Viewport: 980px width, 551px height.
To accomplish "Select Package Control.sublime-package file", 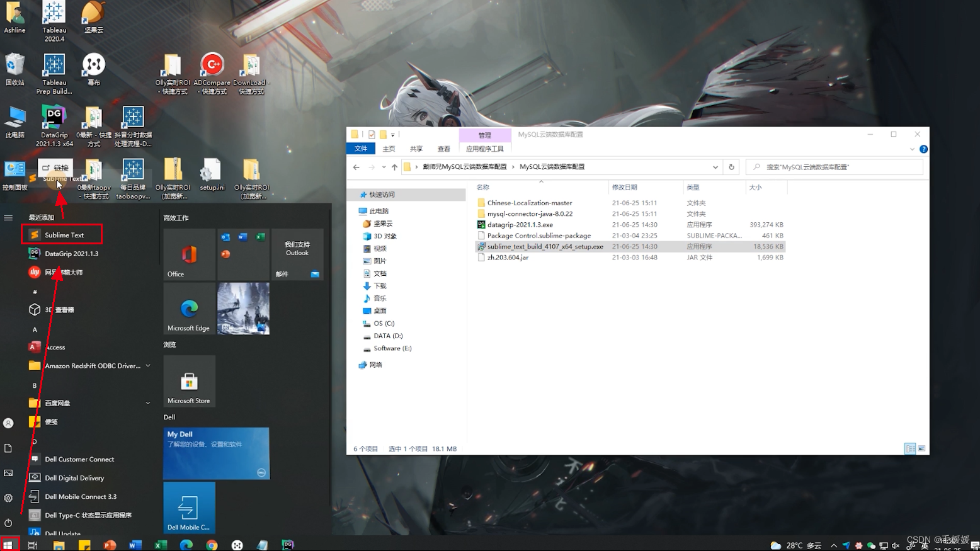I will pos(539,236).
